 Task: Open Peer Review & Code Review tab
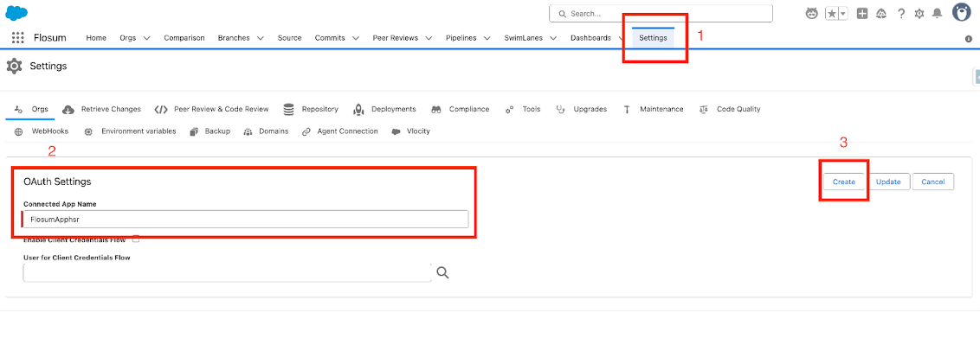pos(212,109)
